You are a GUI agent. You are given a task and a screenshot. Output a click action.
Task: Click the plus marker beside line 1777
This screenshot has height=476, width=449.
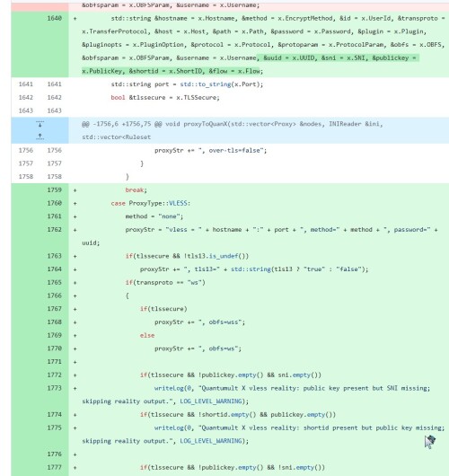(75, 468)
